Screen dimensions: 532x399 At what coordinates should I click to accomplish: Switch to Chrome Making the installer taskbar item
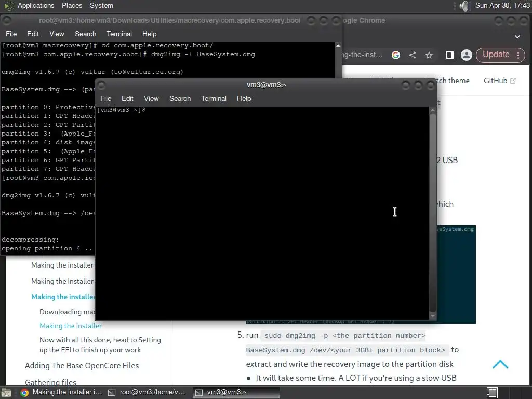(x=61, y=393)
